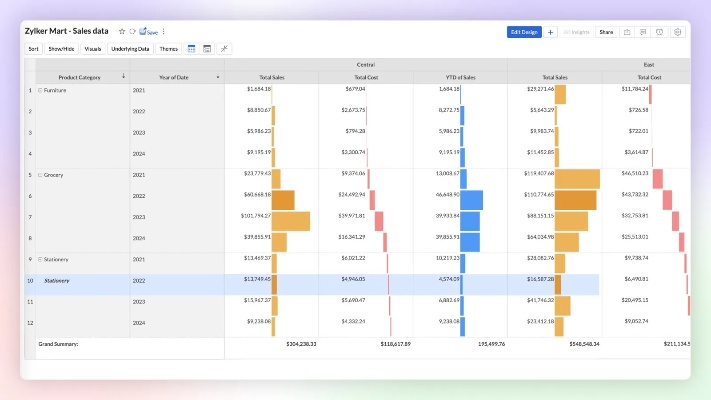Open the three-dot more options menu
The width and height of the screenshot is (711, 400).
pyautogui.click(x=164, y=32)
